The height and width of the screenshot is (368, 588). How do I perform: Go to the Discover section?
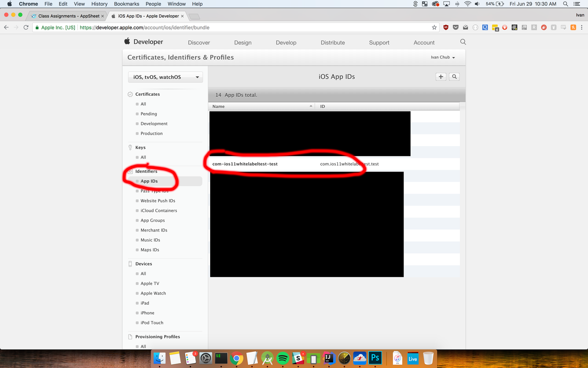click(199, 43)
